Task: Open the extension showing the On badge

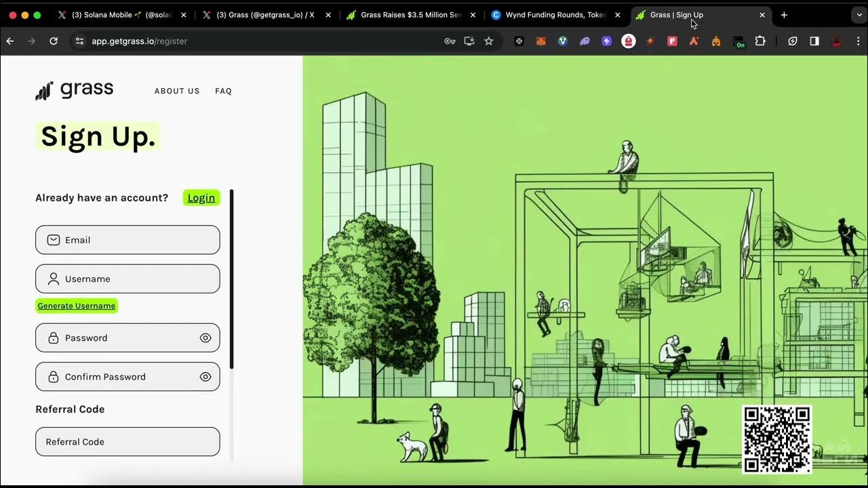Action: (x=738, y=42)
